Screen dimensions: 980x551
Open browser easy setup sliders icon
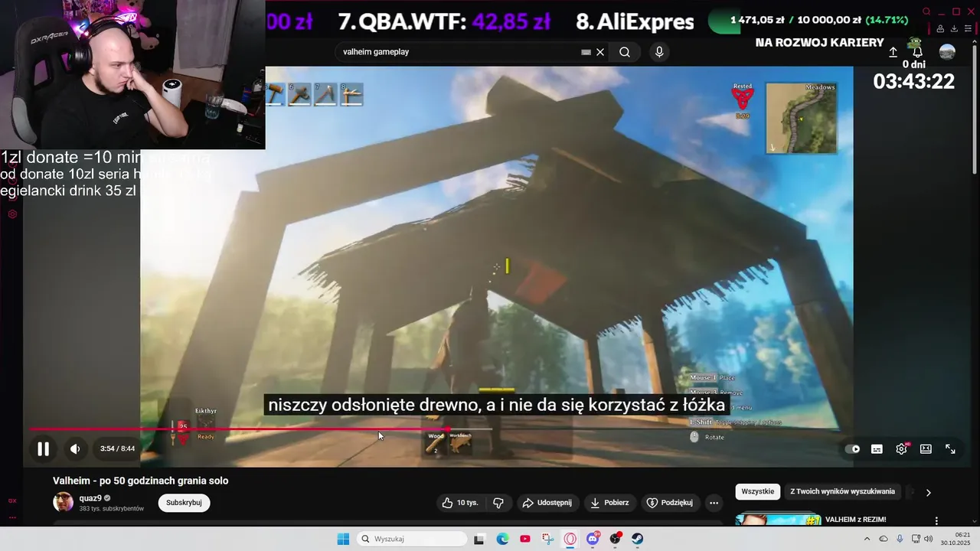point(966,29)
